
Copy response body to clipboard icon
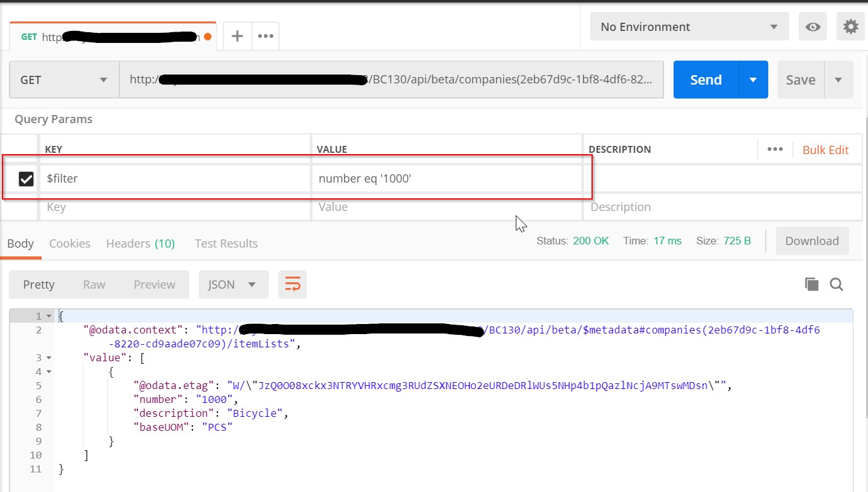click(x=812, y=284)
